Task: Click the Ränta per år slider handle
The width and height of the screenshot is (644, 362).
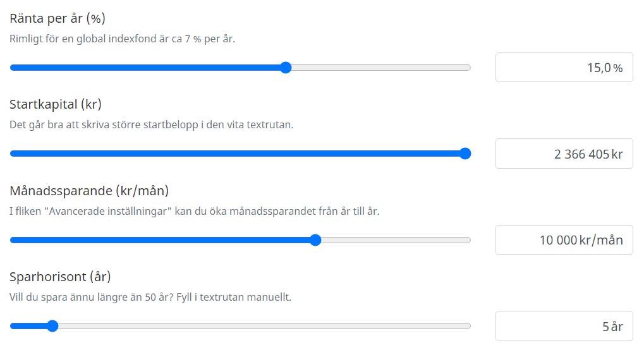Action: pyautogui.click(x=286, y=68)
